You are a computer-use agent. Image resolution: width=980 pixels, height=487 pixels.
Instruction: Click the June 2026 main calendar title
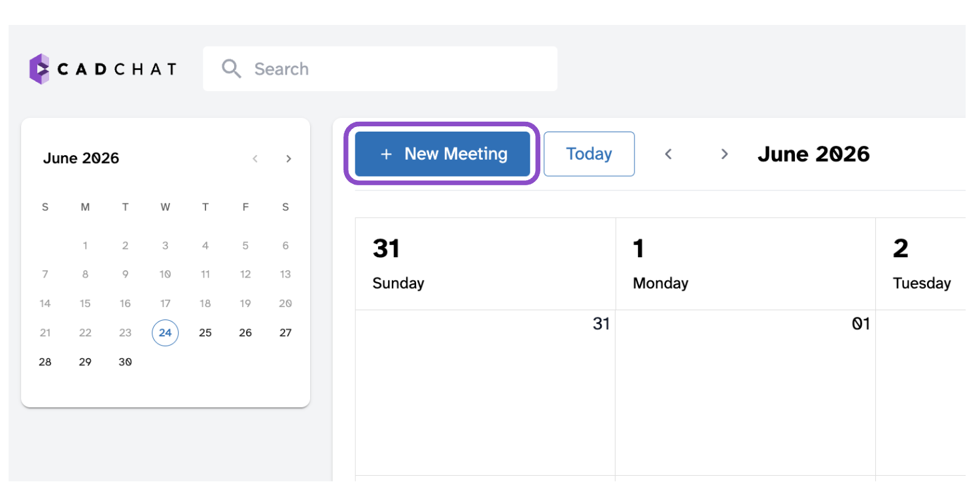pyautogui.click(x=813, y=154)
